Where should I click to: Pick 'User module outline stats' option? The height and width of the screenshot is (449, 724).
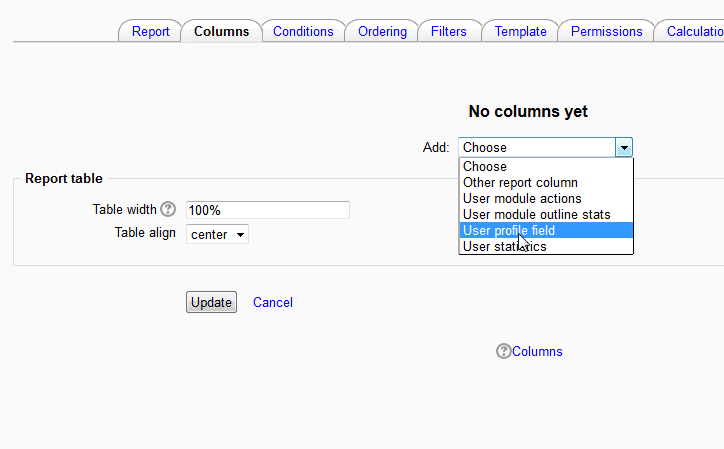[x=546, y=214]
